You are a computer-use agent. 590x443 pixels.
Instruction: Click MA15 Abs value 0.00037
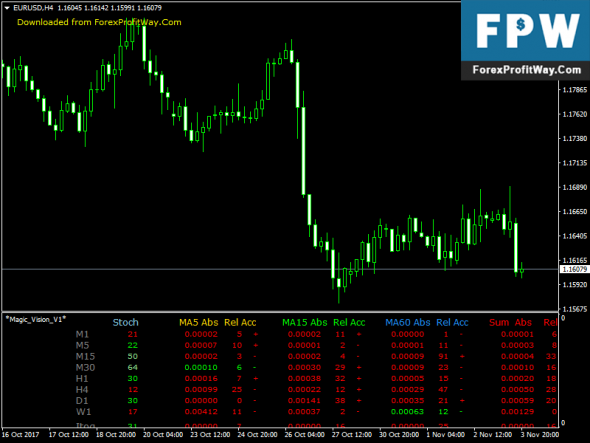click(x=304, y=412)
